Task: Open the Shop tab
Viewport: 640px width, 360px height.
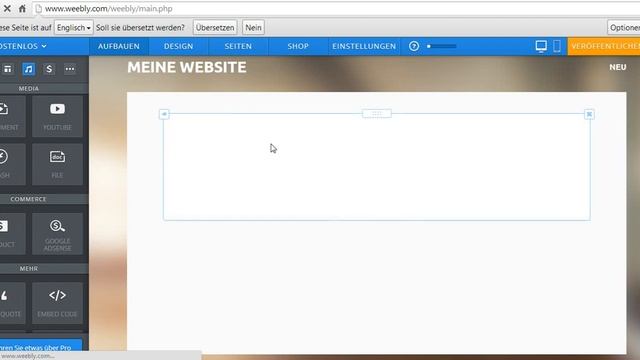Action: coord(298,46)
